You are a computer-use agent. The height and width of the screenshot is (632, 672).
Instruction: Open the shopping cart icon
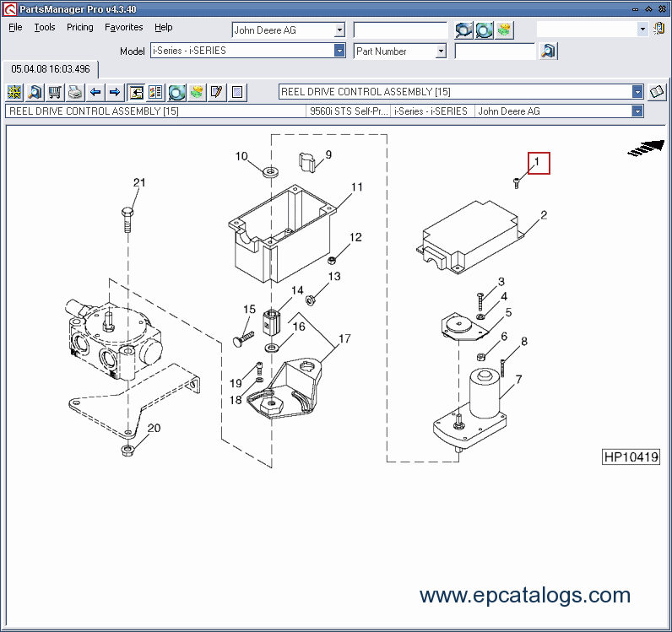tap(55, 92)
